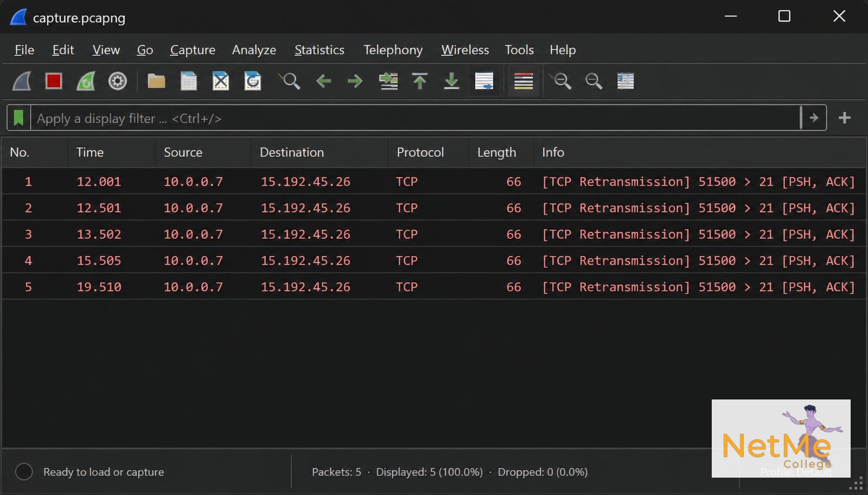The image size is (868, 495).
Task: Click the display filter input field
Action: (415, 118)
